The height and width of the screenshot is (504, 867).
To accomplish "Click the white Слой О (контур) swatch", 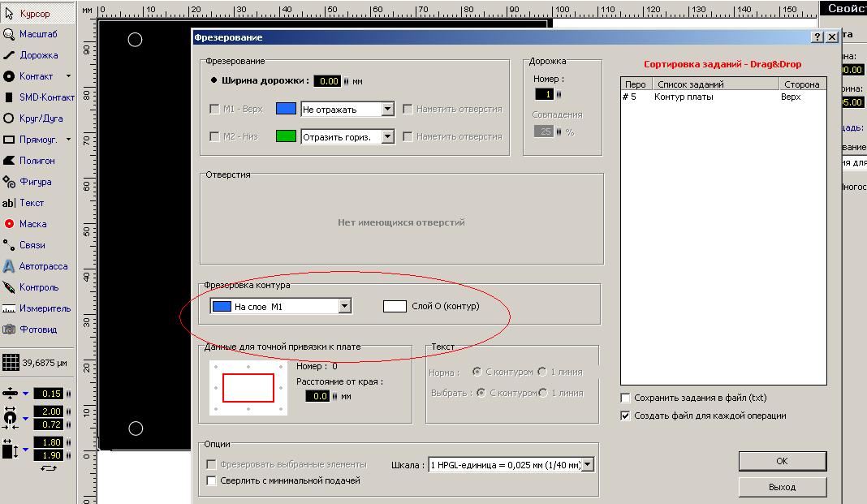I will point(395,306).
